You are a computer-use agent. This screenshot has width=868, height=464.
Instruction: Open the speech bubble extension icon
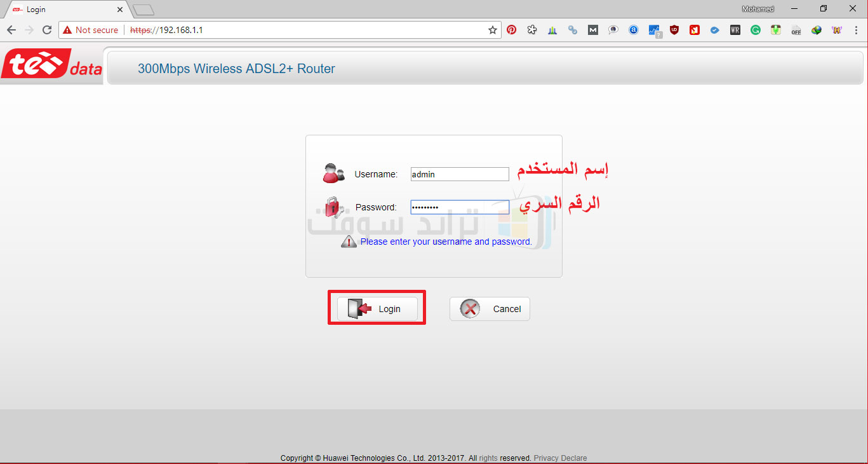click(613, 30)
